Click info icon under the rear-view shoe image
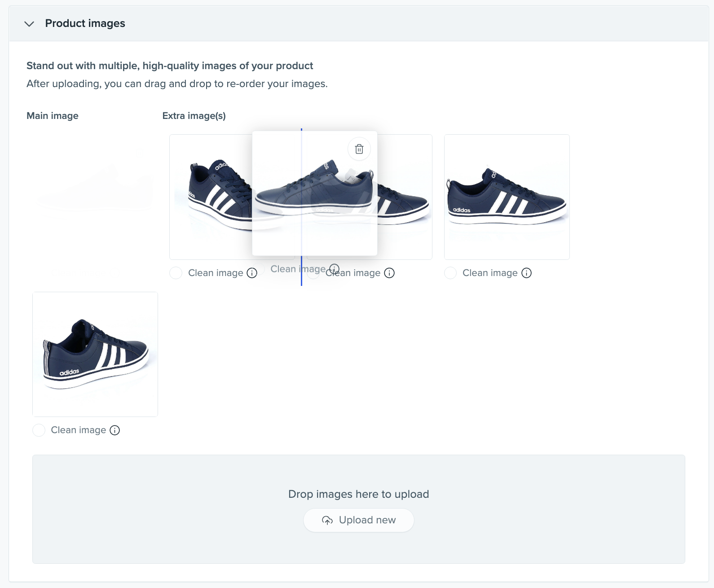The width and height of the screenshot is (714, 588). 115,430
